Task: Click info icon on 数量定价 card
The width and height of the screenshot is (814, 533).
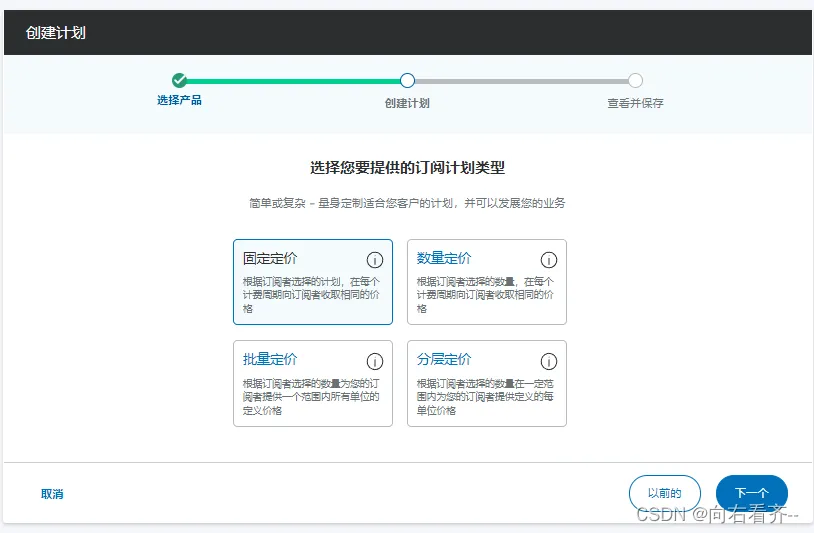Action: 549,259
